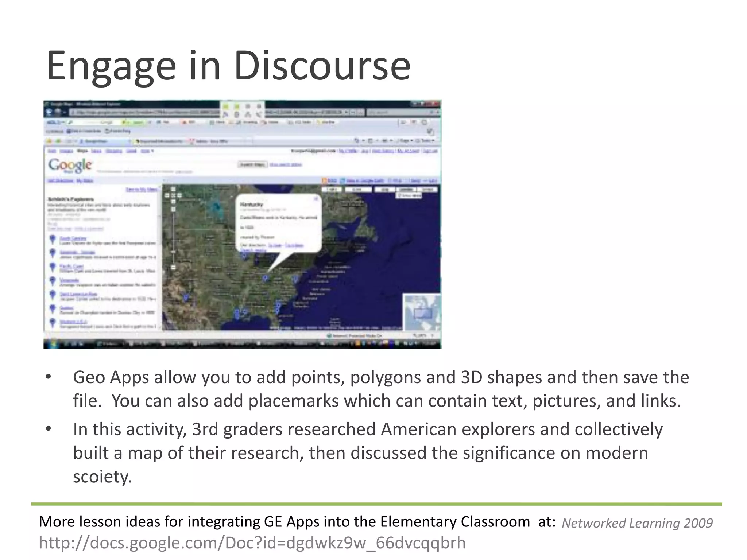
Task: Open the docs.google.com lesson ideas link
Action: (x=252, y=543)
